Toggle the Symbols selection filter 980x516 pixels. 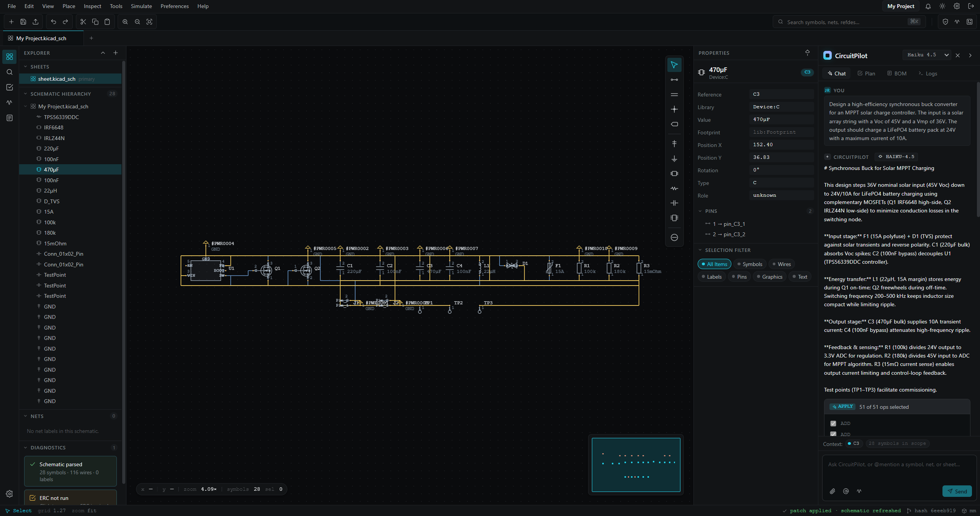[750, 264]
